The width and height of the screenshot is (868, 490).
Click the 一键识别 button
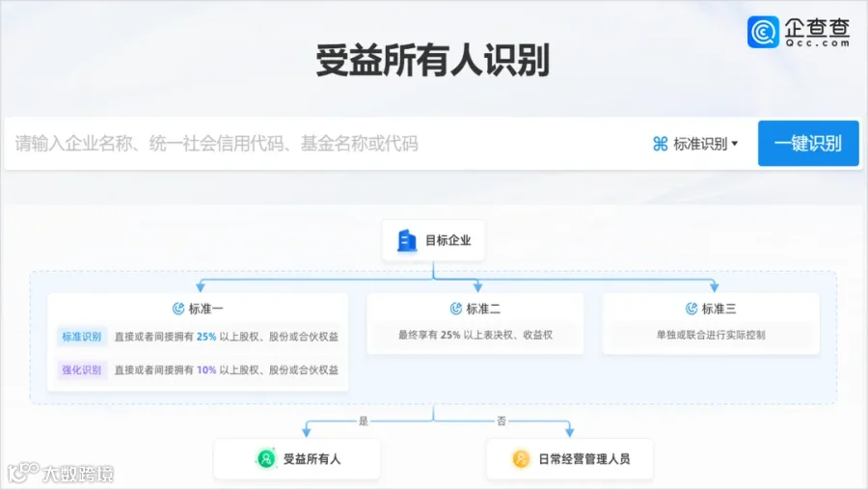(x=808, y=144)
